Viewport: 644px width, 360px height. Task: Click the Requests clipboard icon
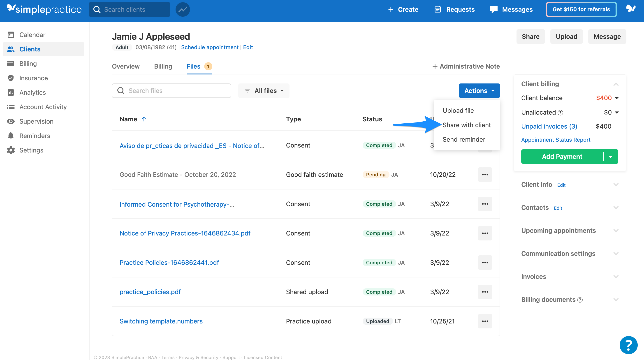click(437, 9)
